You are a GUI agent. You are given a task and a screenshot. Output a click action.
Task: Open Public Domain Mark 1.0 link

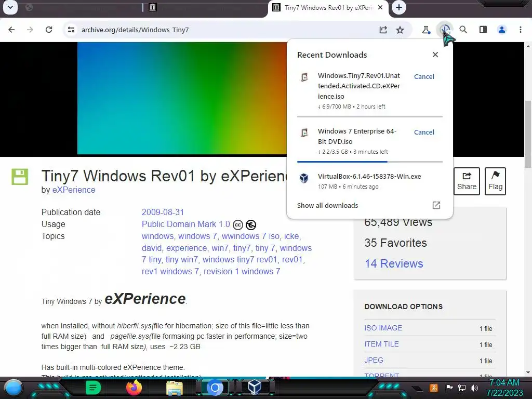pyautogui.click(x=186, y=224)
